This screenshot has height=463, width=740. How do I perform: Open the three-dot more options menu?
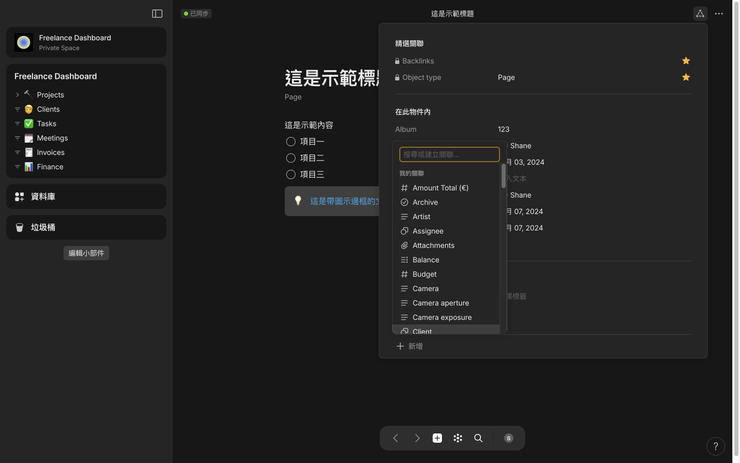pos(719,14)
